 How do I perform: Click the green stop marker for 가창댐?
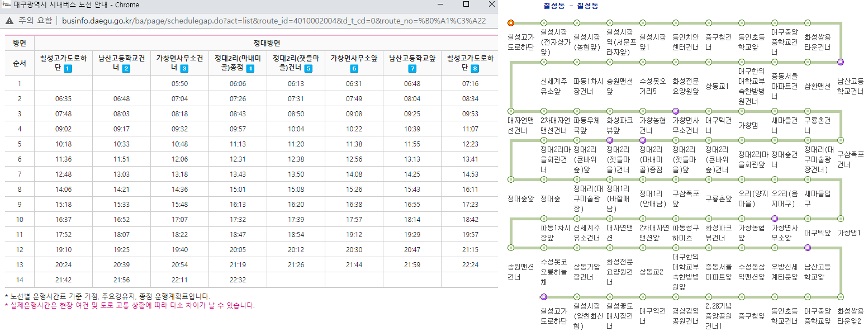tap(742, 111)
